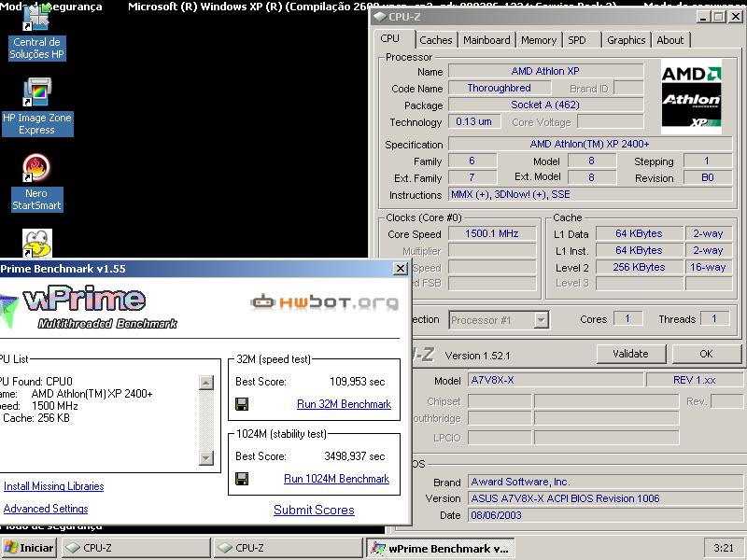Screen dimensions: 747x560
Task: Click the L1 Inst. value 64 KBytes
Action: [x=639, y=250]
